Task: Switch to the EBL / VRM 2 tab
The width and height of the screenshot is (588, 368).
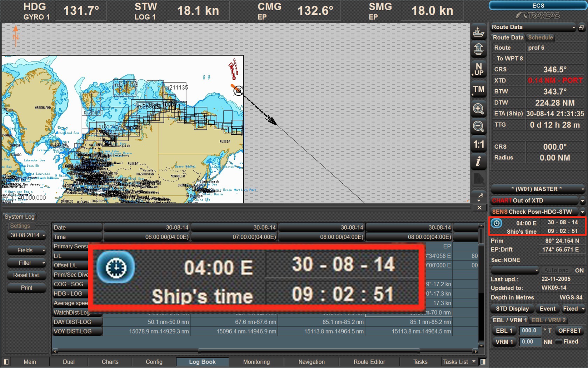Action: [x=548, y=320]
